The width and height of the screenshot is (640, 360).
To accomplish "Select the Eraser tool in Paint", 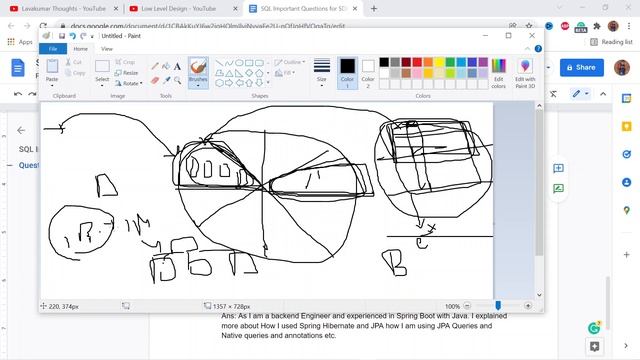I will coord(155,80).
